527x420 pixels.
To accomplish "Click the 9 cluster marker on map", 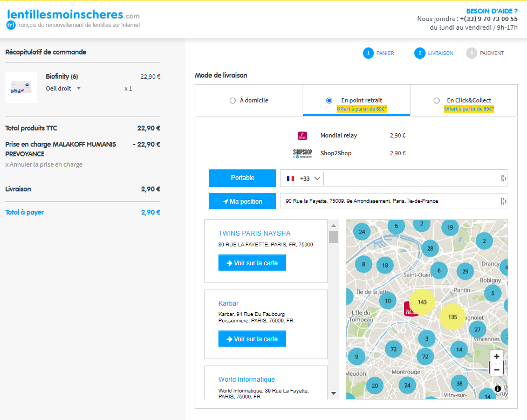I will coord(357,357).
